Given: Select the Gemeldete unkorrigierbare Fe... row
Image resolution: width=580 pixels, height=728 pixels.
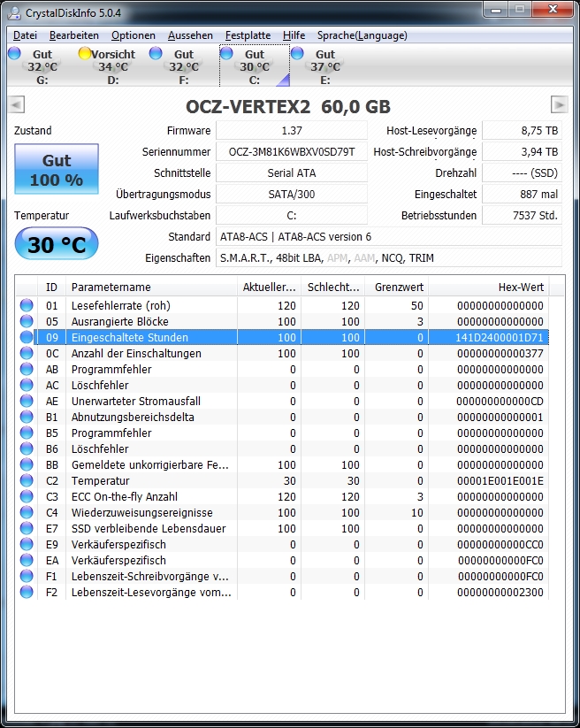Looking at the screenshot, I should point(283,464).
